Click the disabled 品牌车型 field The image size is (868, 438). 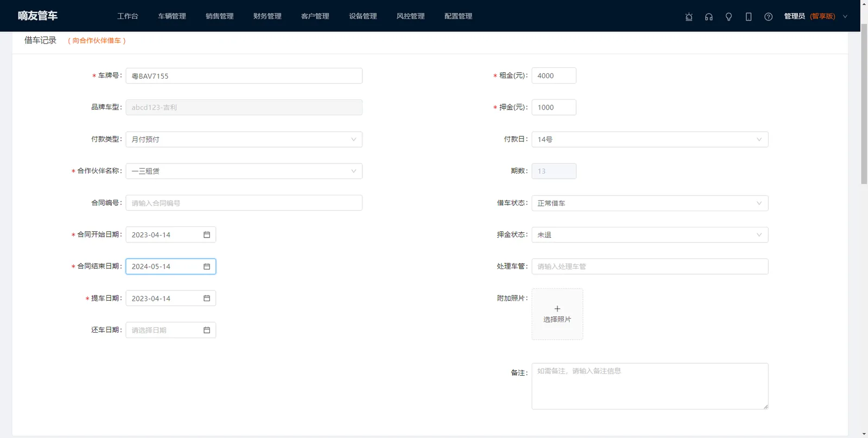[244, 107]
